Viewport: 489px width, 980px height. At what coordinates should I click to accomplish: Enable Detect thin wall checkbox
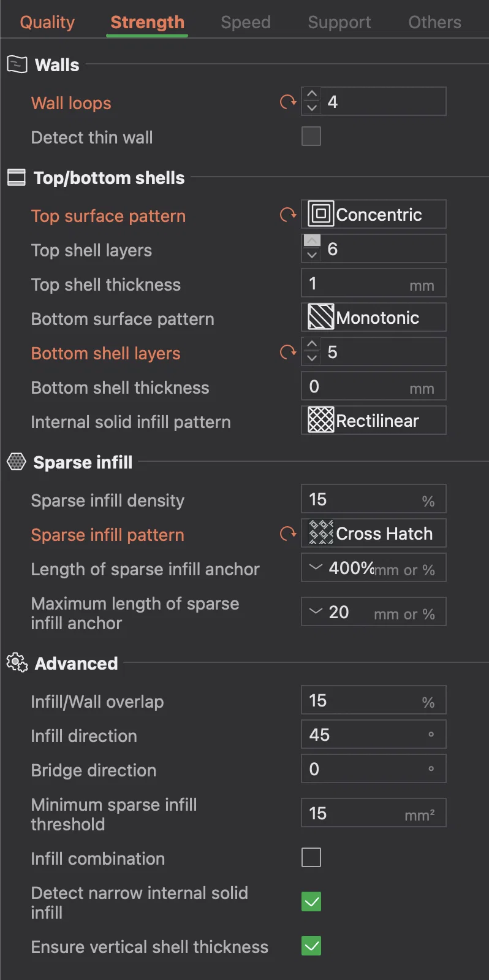point(311,136)
